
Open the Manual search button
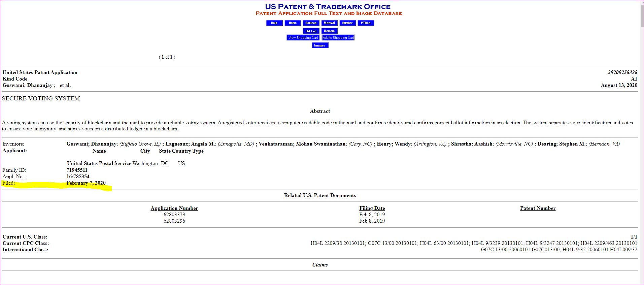329,23
